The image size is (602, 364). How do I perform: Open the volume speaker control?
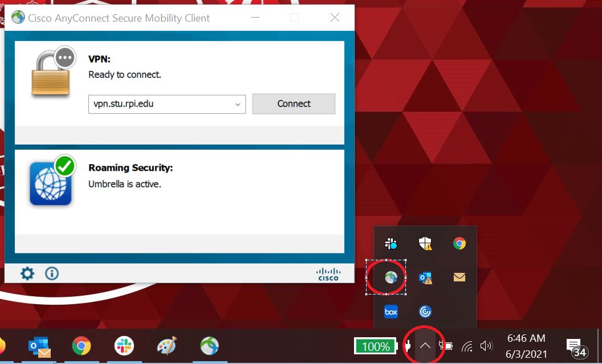486,346
